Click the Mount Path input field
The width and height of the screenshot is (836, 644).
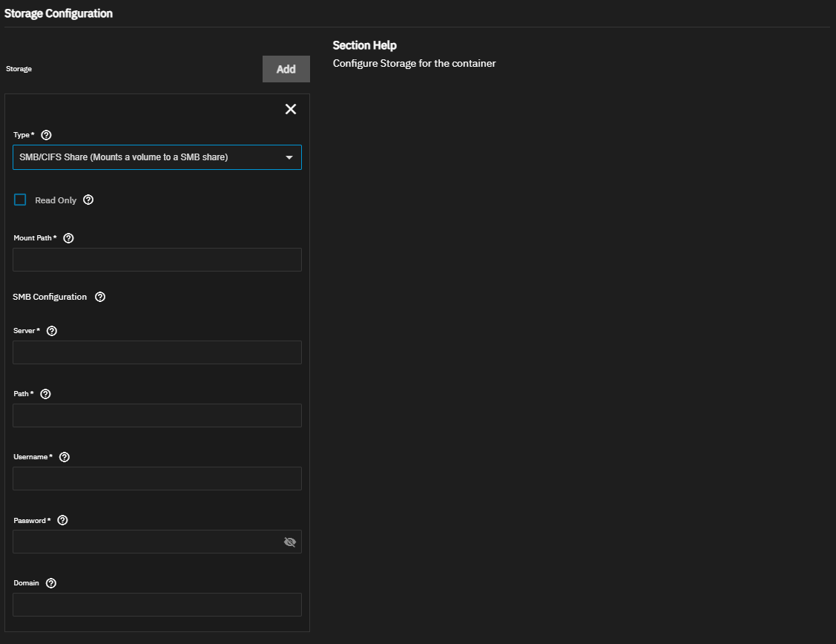tap(157, 260)
